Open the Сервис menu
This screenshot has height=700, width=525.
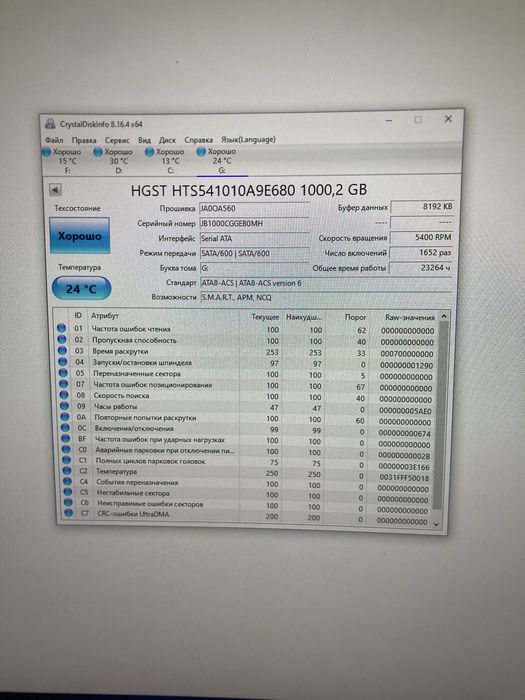click(117, 140)
